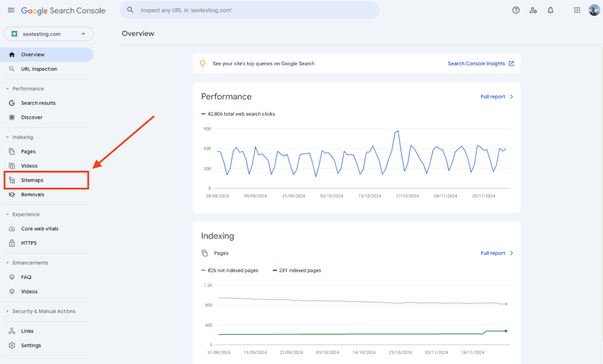Click the HTTPS lock icon
This screenshot has height=364, width=603.
point(12,243)
